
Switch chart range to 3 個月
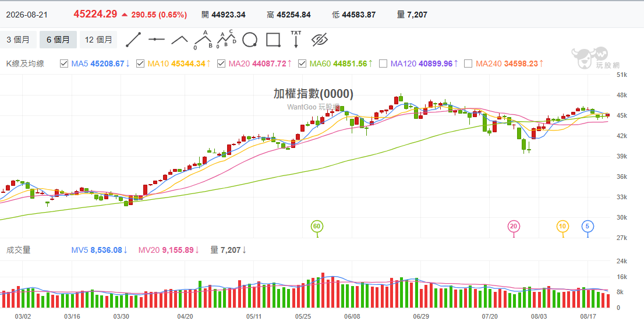pyautogui.click(x=17, y=40)
